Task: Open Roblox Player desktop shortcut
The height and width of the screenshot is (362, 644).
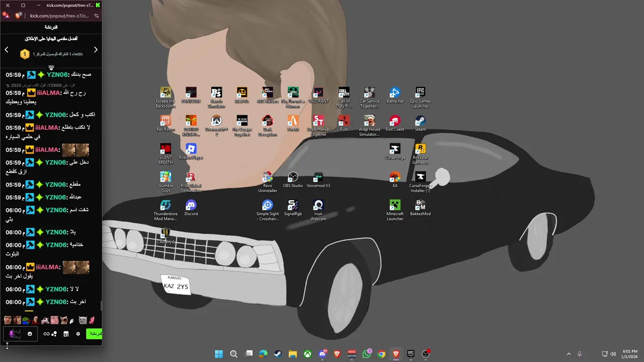Action: 191,151
